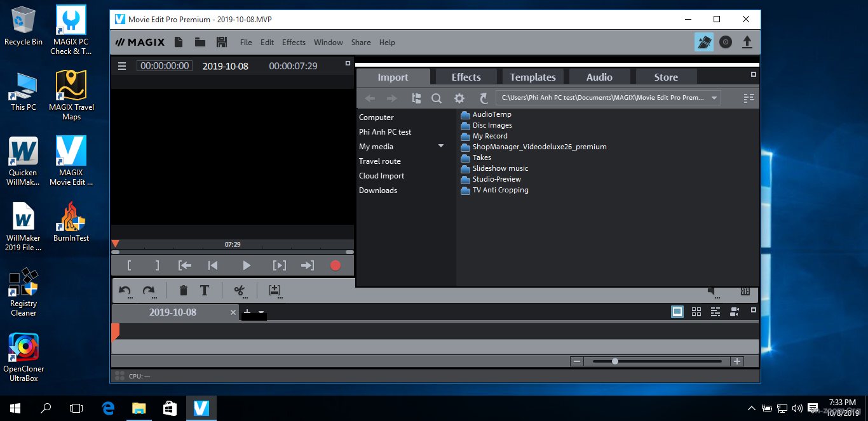
Task: Toggle folder tree view in Media Pool
Action: [x=416, y=98]
